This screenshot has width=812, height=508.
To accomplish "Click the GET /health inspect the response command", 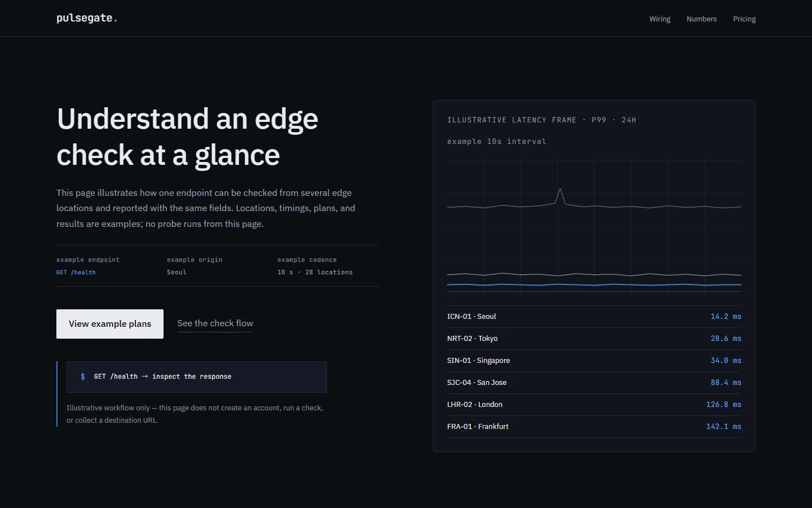I will (x=162, y=376).
